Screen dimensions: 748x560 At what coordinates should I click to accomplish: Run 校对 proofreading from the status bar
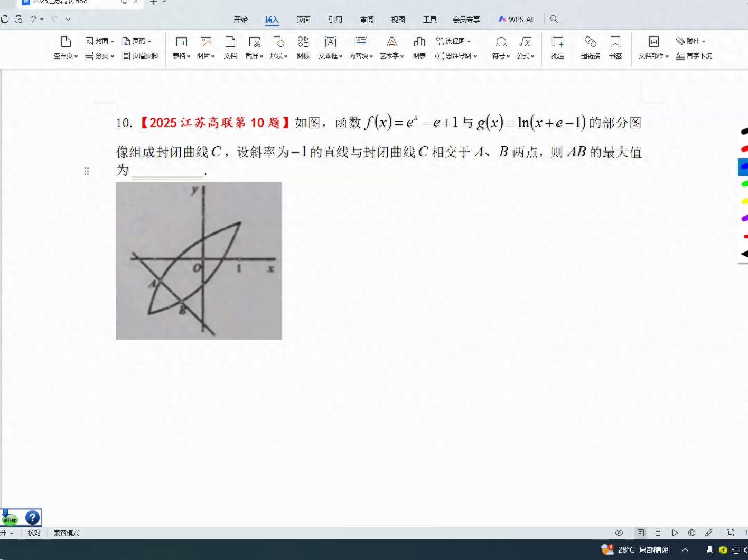pos(34,533)
